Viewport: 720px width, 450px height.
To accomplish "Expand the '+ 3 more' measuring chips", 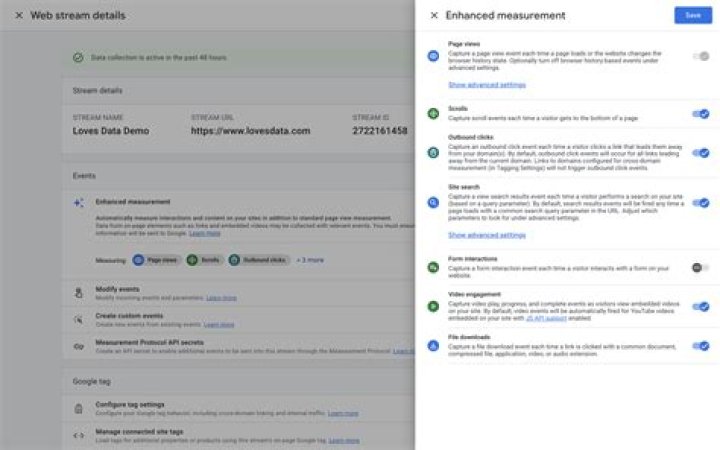I will pyautogui.click(x=310, y=260).
